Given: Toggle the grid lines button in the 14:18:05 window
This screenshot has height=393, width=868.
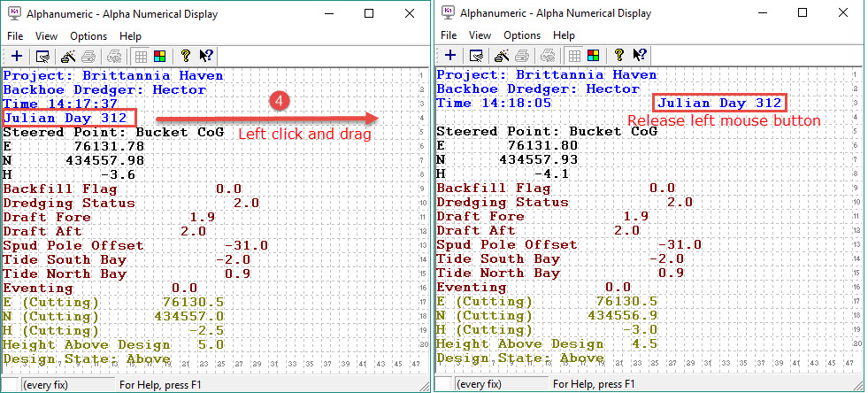Looking at the screenshot, I should [x=574, y=55].
